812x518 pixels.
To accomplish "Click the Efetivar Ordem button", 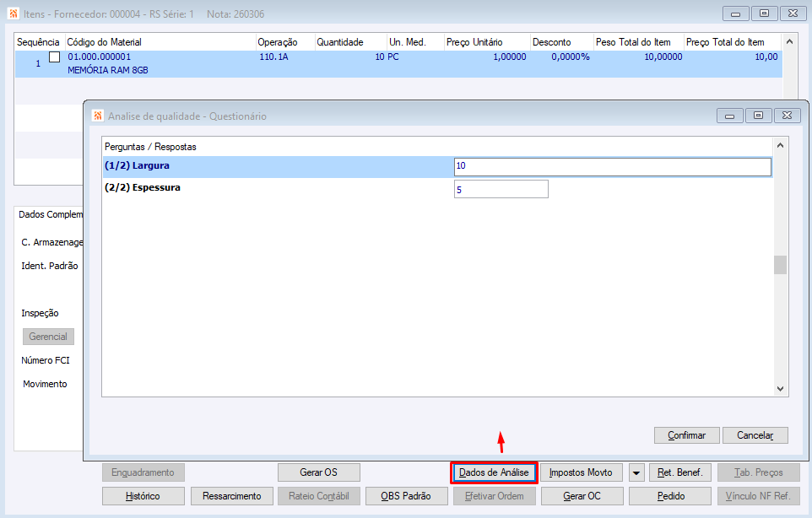I will (x=494, y=496).
